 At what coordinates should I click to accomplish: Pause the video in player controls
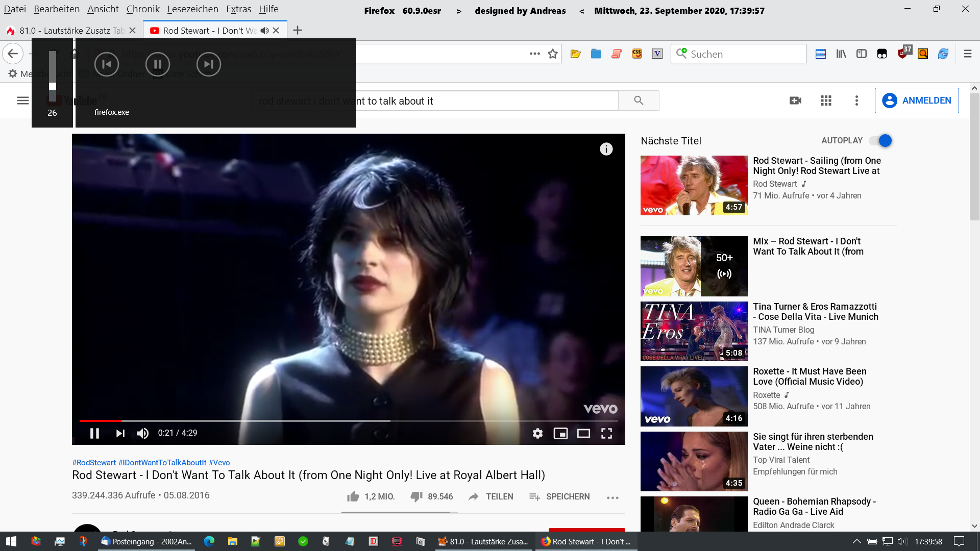(94, 433)
